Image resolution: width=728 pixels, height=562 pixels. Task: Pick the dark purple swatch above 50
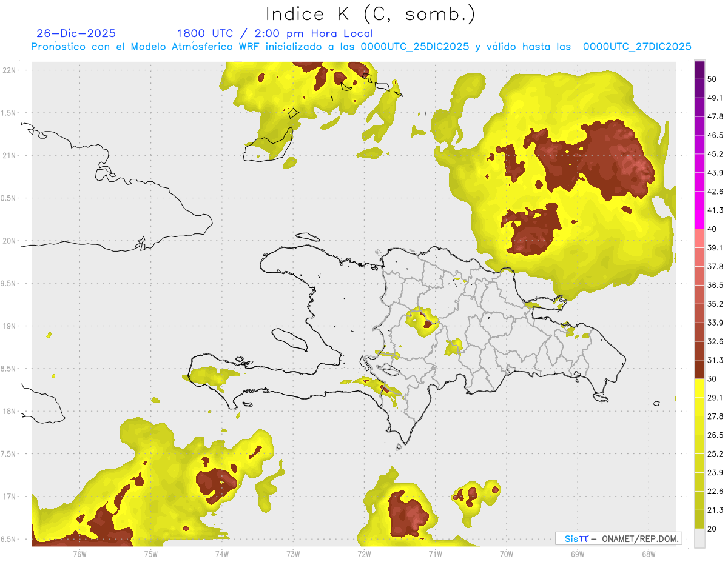699,70
